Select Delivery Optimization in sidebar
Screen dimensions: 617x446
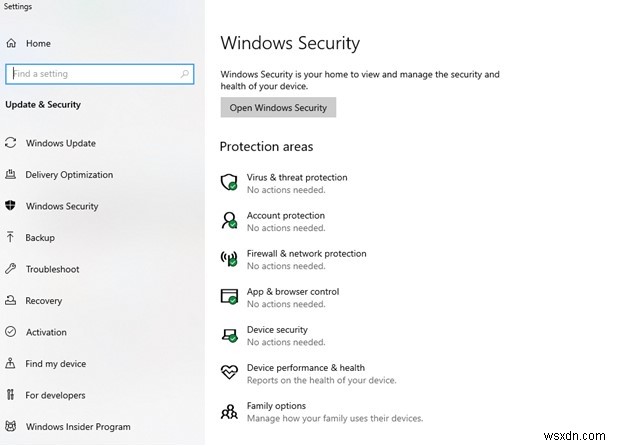point(69,175)
